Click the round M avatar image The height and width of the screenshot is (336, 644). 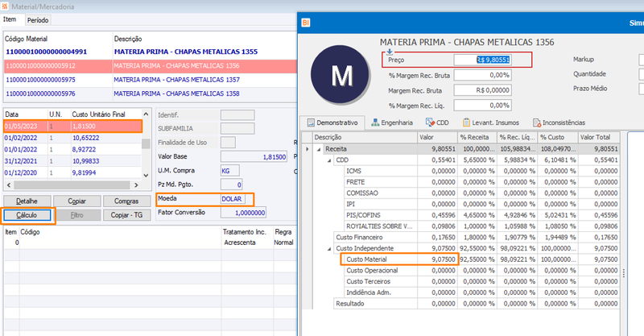(341, 75)
